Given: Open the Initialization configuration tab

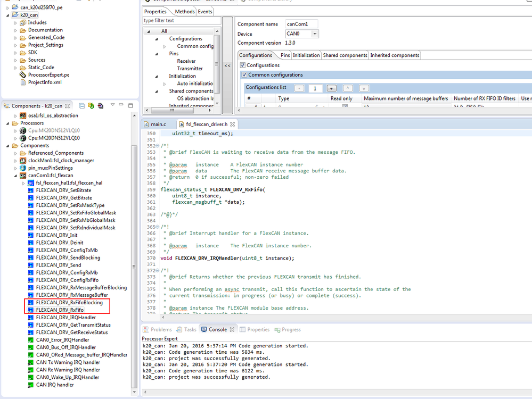Looking at the screenshot, I should pos(306,55).
